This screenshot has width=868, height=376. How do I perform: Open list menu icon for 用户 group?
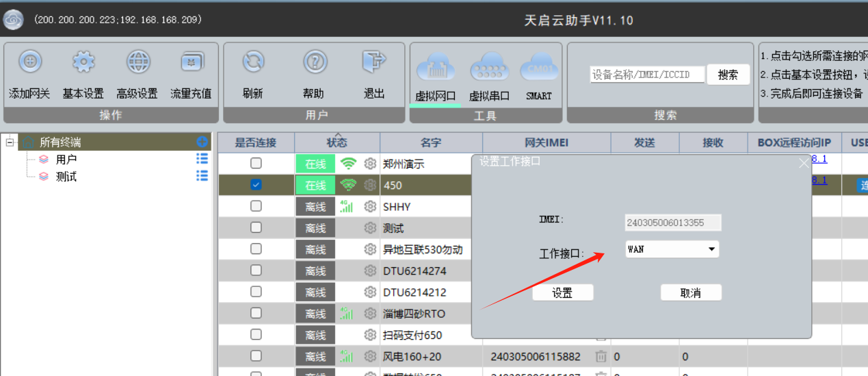pyautogui.click(x=202, y=159)
